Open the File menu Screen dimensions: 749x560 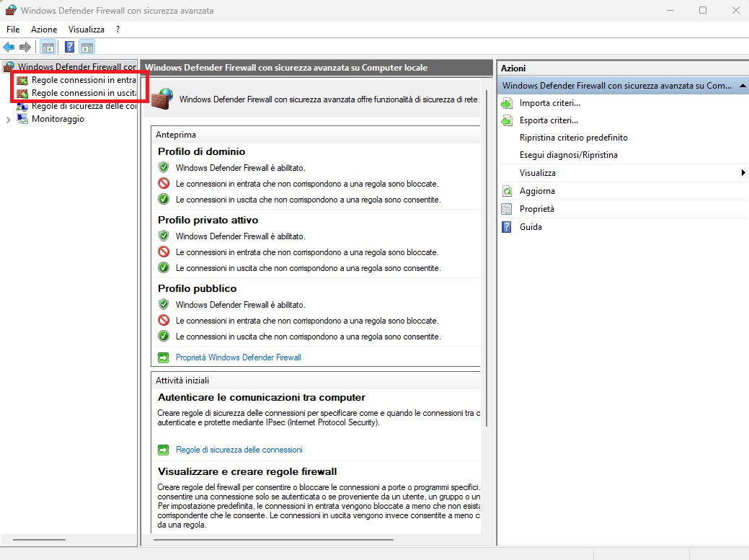pos(13,30)
